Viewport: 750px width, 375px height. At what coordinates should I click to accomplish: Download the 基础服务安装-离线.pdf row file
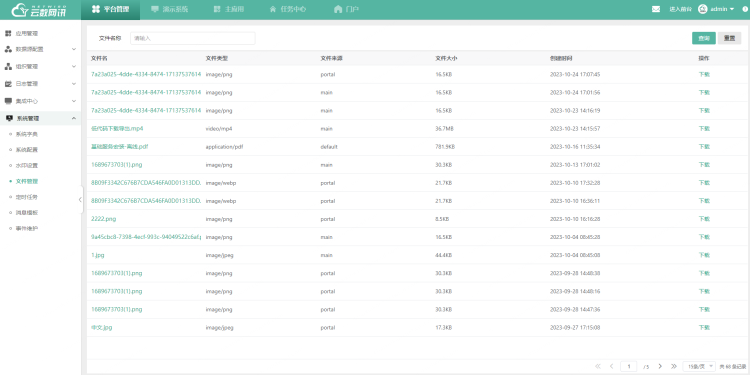pos(704,146)
